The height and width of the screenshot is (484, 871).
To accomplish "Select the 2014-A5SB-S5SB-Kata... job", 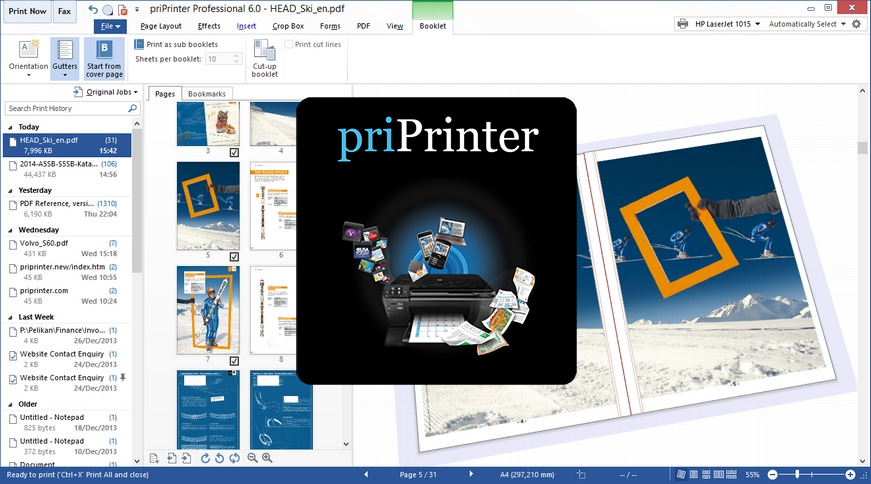I will click(67, 169).
